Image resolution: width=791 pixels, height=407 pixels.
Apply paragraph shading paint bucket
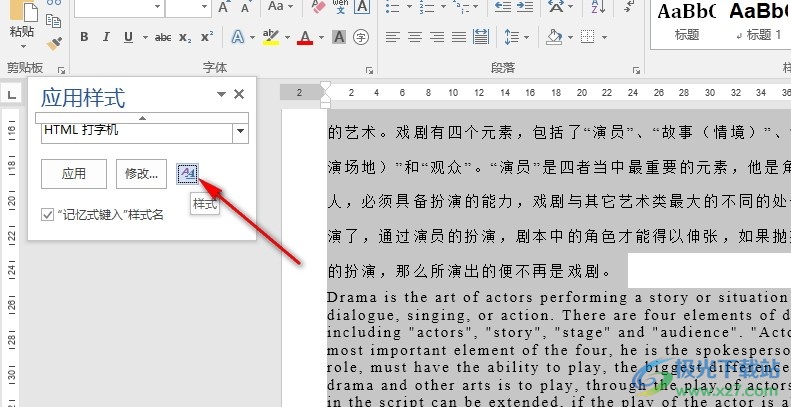(554, 37)
